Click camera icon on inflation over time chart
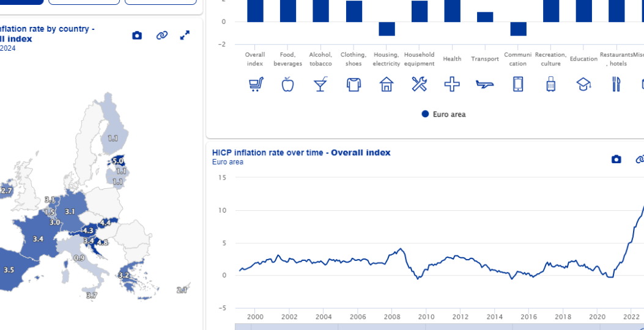 (x=616, y=159)
